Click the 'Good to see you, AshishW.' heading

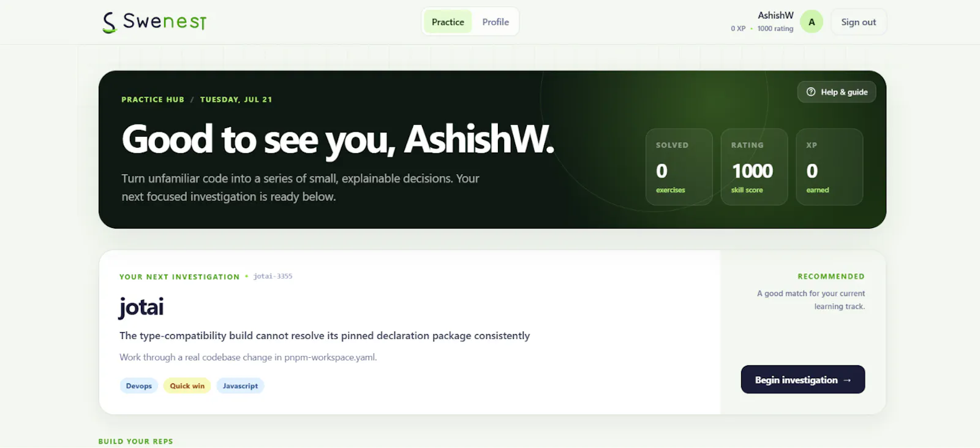click(x=338, y=140)
